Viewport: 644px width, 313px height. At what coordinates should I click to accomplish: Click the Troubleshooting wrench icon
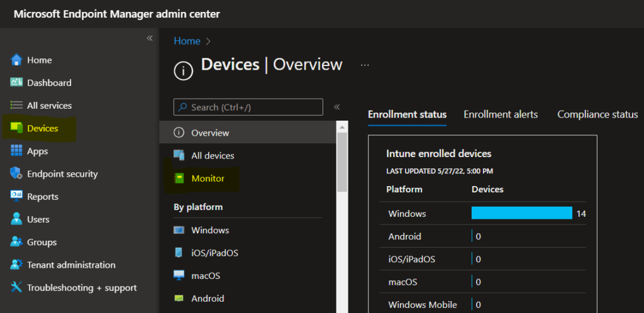click(x=16, y=288)
